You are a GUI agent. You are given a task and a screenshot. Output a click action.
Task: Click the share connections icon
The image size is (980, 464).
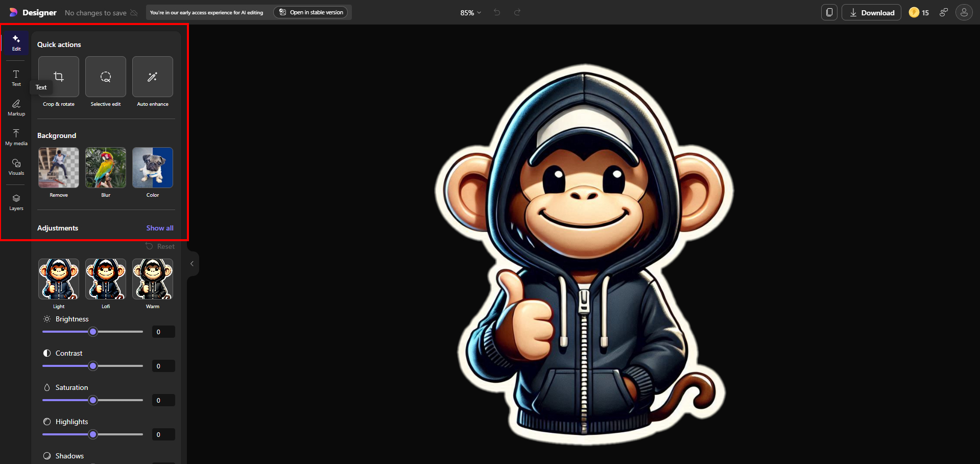(944, 13)
